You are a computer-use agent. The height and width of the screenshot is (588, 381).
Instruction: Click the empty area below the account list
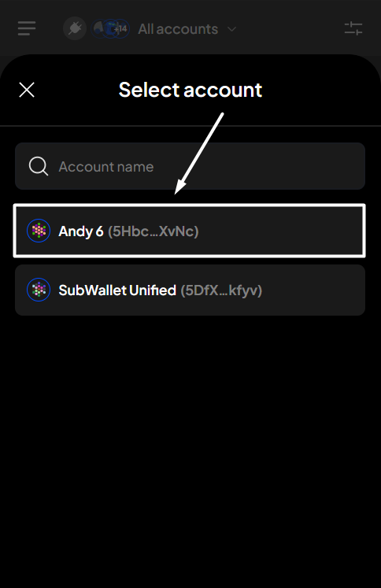[x=190, y=450]
